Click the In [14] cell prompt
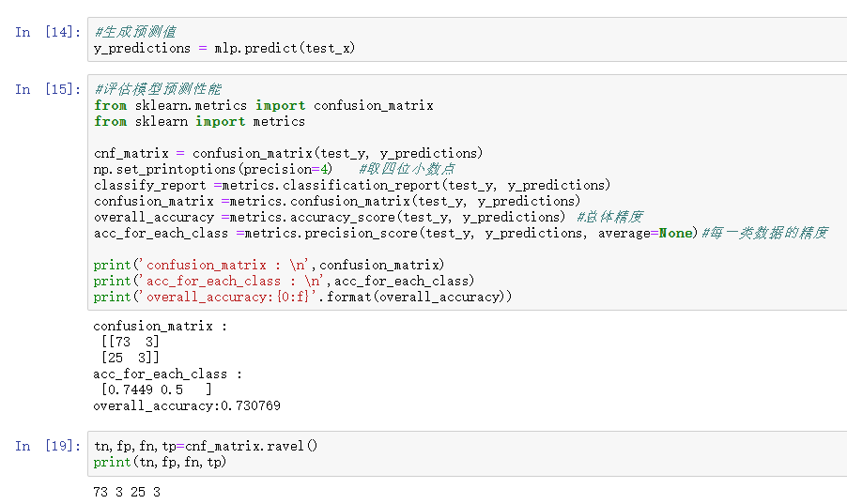Image resolution: width=847 pixels, height=504 pixels. click(x=49, y=32)
